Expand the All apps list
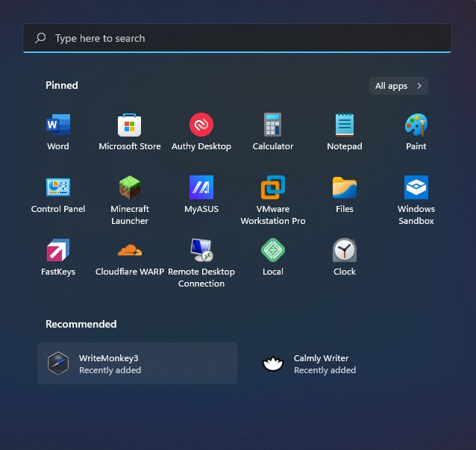Image resolution: width=476 pixels, height=450 pixels. point(398,86)
